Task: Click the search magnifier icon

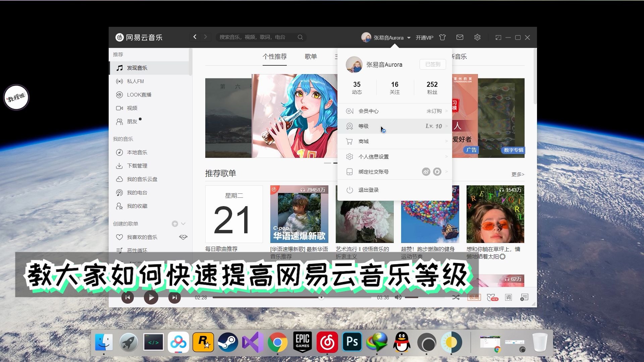Action: [x=300, y=37]
